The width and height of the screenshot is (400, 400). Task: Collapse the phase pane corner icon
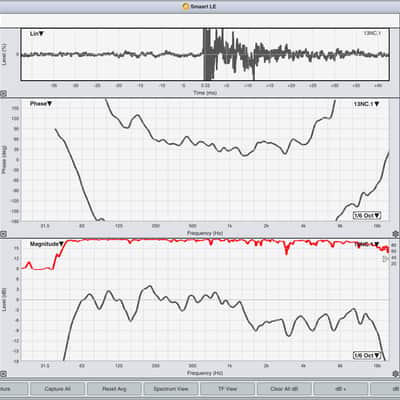click(x=3, y=234)
